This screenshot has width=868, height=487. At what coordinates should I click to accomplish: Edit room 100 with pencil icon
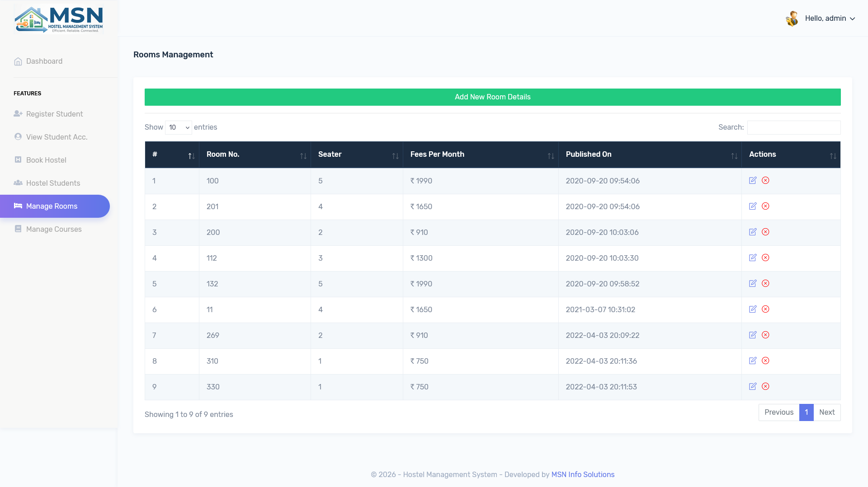[x=753, y=180]
